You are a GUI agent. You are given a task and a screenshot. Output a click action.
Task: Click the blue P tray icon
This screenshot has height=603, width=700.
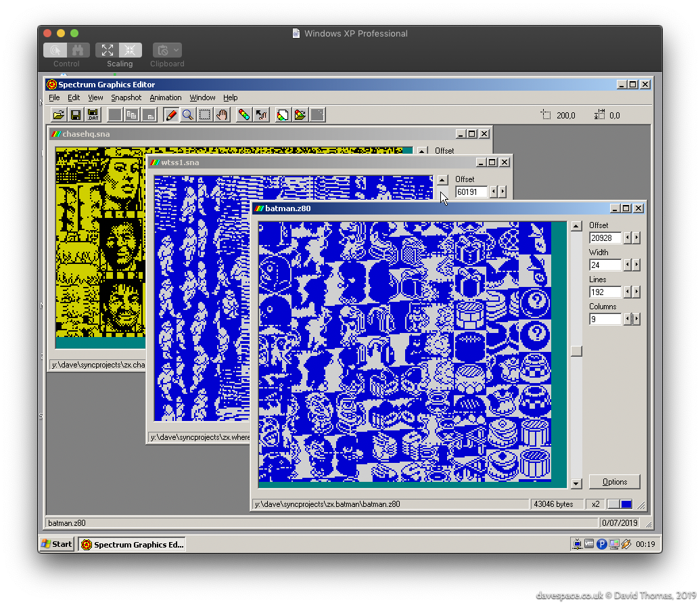click(x=601, y=543)
